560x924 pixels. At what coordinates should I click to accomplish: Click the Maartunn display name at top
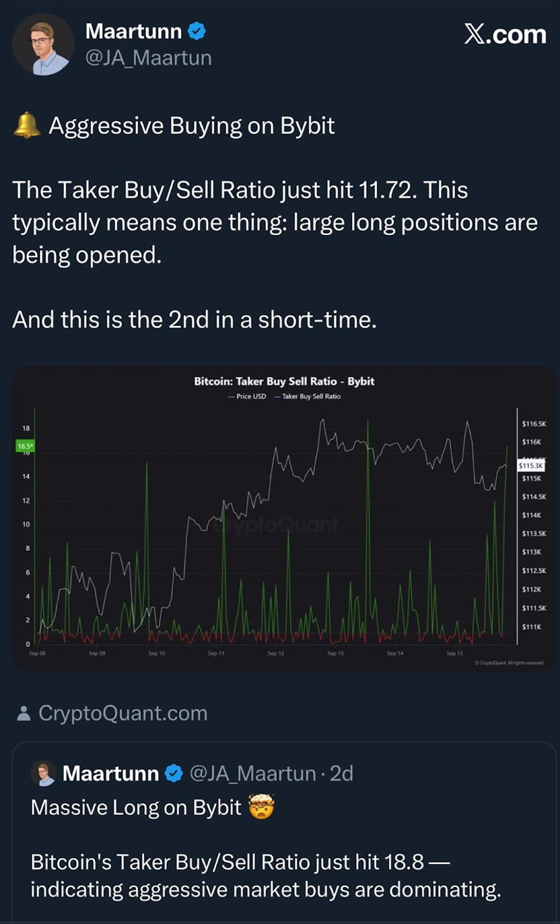tap(133, 31)
